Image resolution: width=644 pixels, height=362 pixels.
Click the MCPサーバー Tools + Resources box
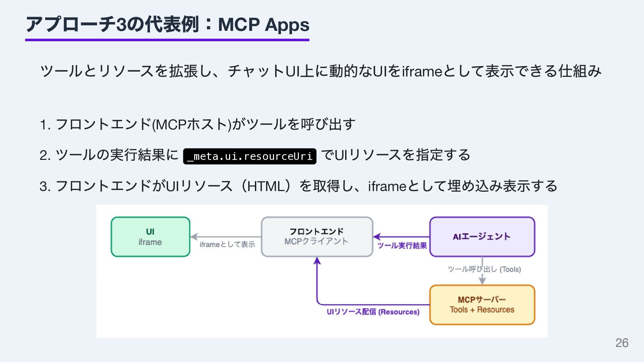[482, 305]
